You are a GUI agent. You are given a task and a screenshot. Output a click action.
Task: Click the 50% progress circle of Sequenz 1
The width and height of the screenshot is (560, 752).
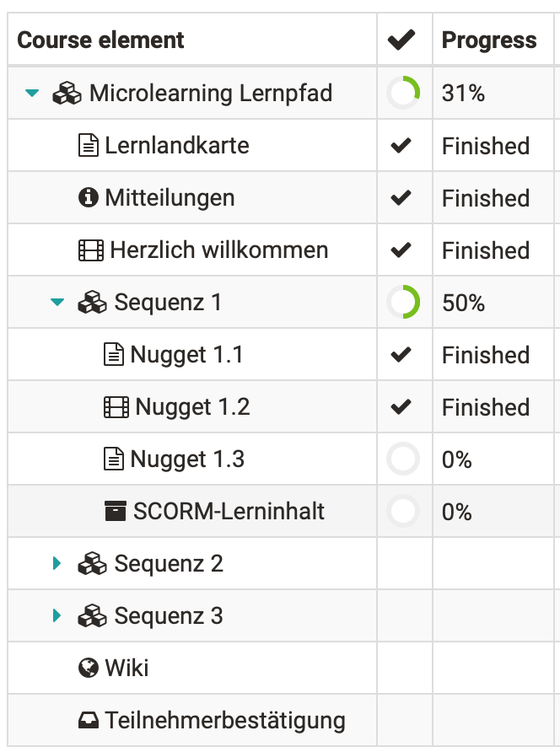tap(403, 302)
